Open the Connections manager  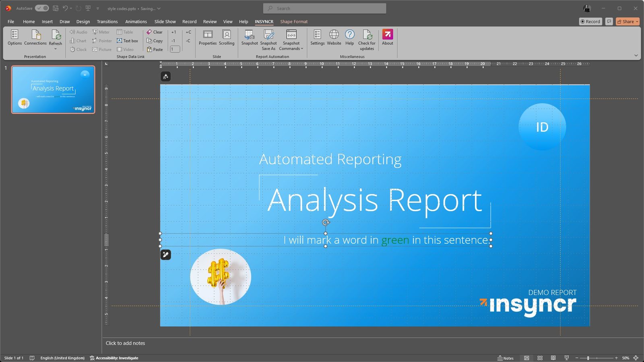point(35,37)
